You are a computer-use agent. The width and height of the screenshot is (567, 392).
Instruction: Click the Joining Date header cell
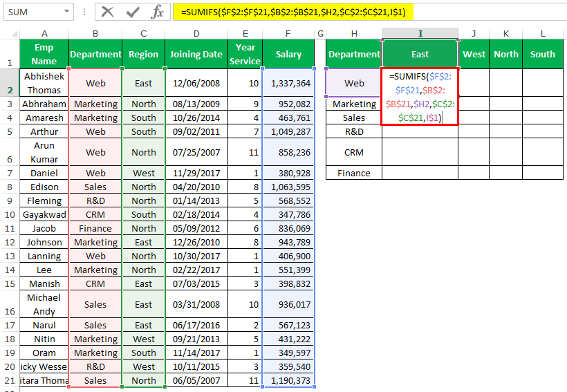tap(196, 55)
